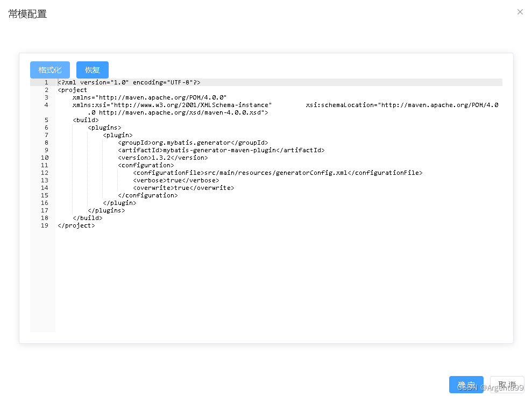Click the xmlns POM/4.0.0 attribute line
The height and width of the screenshot is (397, 532).
pos(150,97)
